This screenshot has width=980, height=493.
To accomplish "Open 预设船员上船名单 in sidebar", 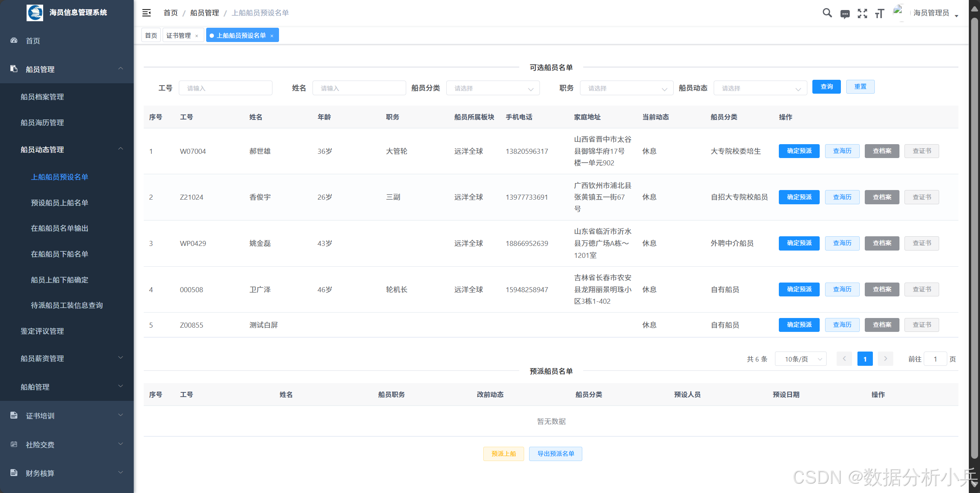I will pyautogui.click(x=59, y=203).
